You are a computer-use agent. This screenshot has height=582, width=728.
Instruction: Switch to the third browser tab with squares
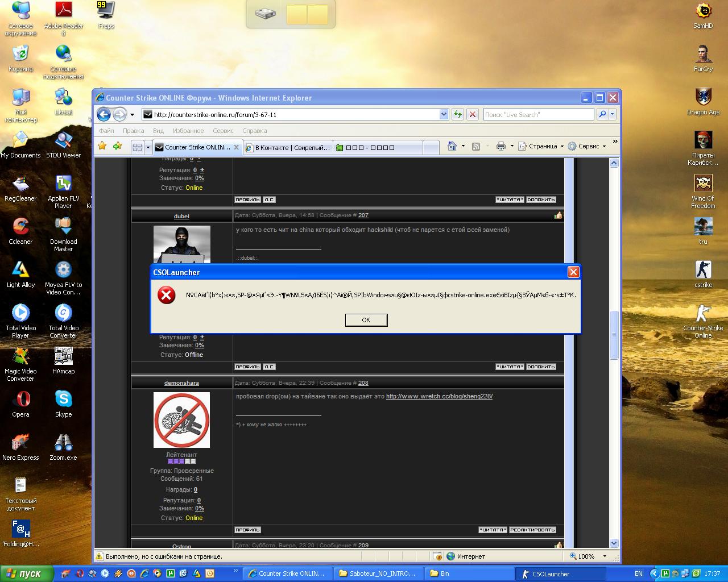point(378,147)
